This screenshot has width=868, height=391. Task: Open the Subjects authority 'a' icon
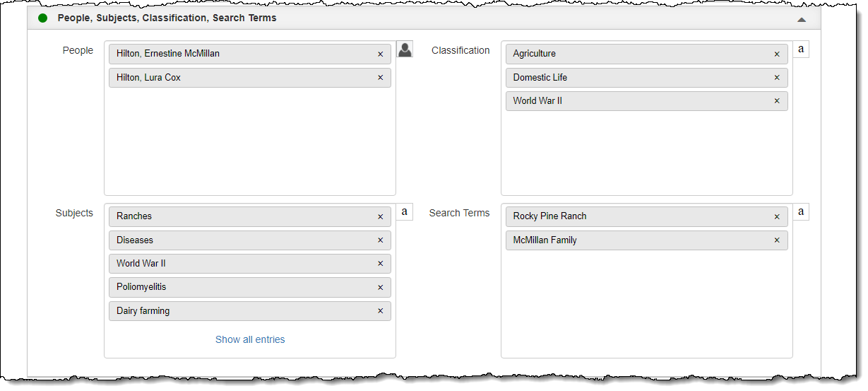404,212
